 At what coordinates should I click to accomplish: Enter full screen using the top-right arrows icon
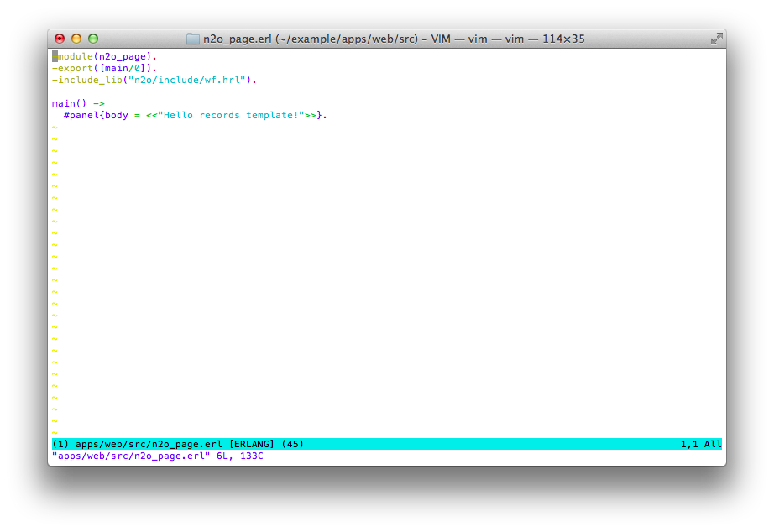pyautogui.click(x=716, y=39)
